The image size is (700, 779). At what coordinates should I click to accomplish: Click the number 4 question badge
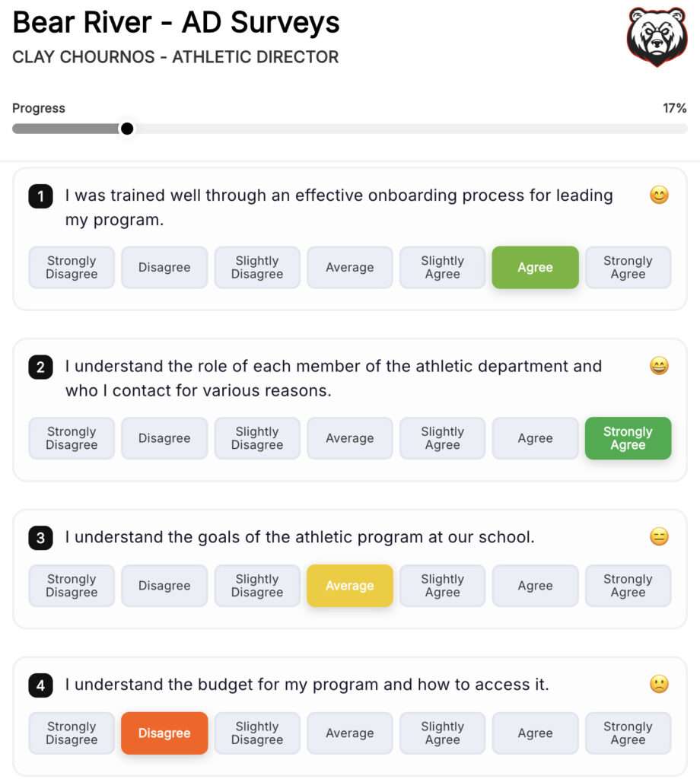[x=41, y=685]
